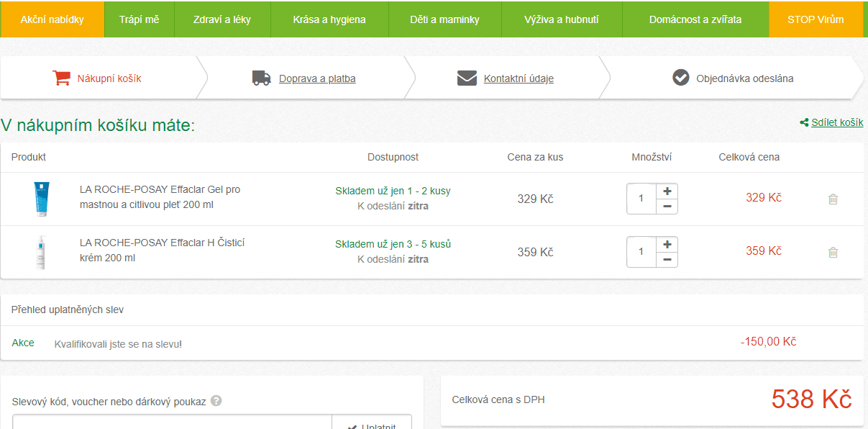The height and width of the screenshot is (429, 868).
Task: Click the help icon next to Slevový kód
Action: coord(216,401)
